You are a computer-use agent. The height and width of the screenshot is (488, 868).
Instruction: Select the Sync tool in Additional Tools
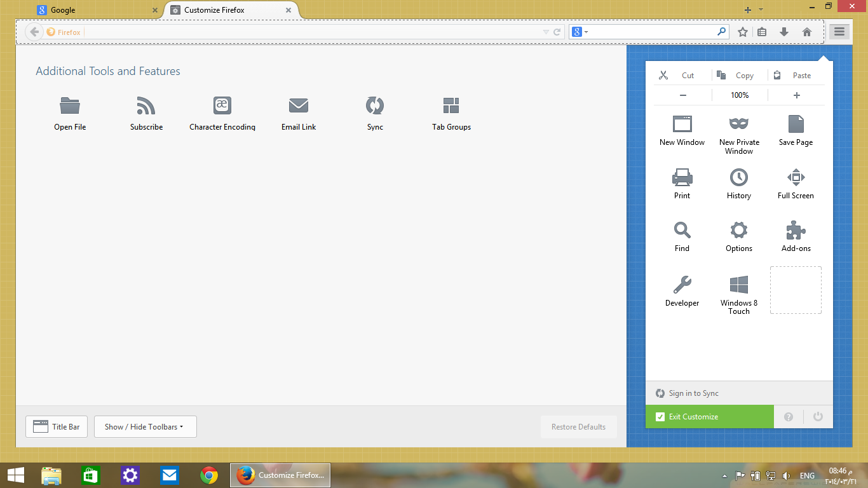(375, 105)
